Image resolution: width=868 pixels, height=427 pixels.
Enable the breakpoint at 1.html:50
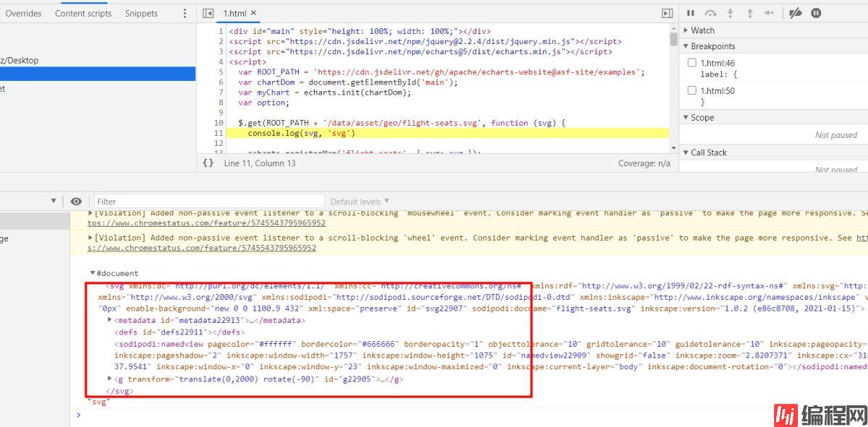(692, 91)
